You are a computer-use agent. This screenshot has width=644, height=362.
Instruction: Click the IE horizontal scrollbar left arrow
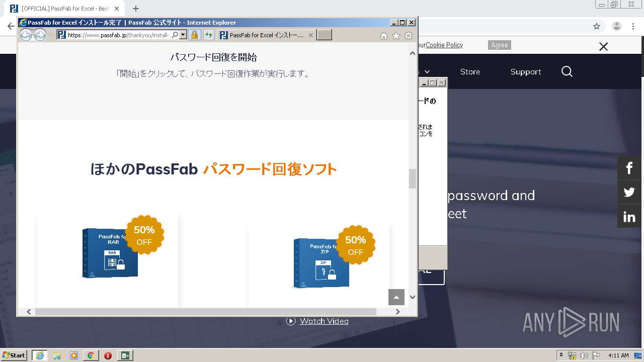coord(29,312)
